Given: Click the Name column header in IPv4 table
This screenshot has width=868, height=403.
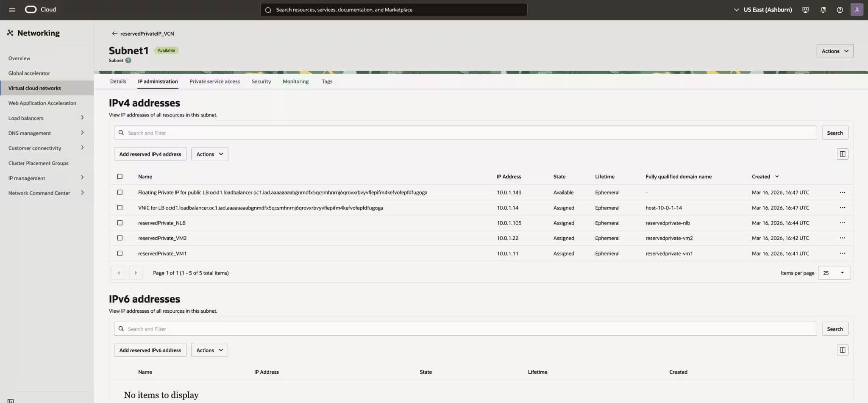Looking at the screenshot, I should tap(145, 176).
